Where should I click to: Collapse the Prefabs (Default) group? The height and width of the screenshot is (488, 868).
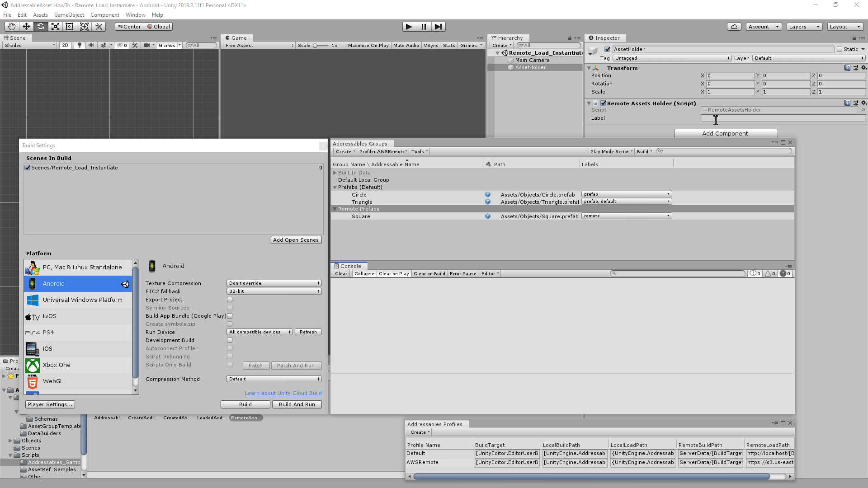point(335,187)
